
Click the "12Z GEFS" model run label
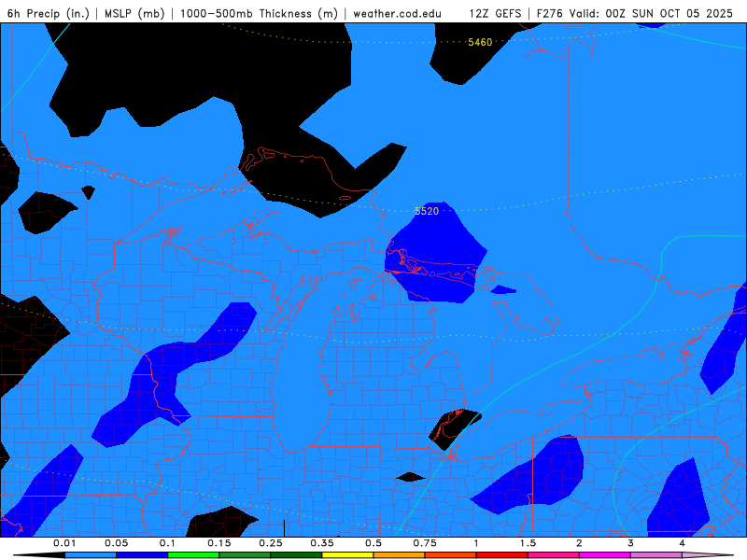click(495, 13)
